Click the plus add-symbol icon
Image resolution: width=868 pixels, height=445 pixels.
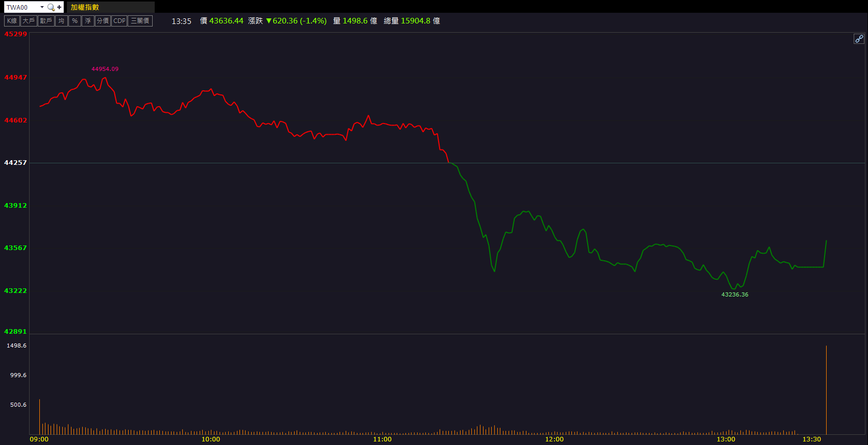pyautogui.click(x=59, y=7)
